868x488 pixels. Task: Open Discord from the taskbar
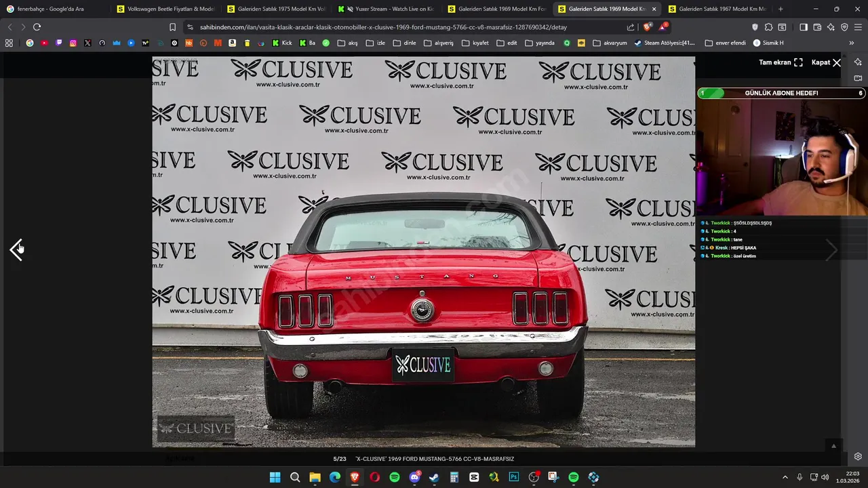click(414, 477)
